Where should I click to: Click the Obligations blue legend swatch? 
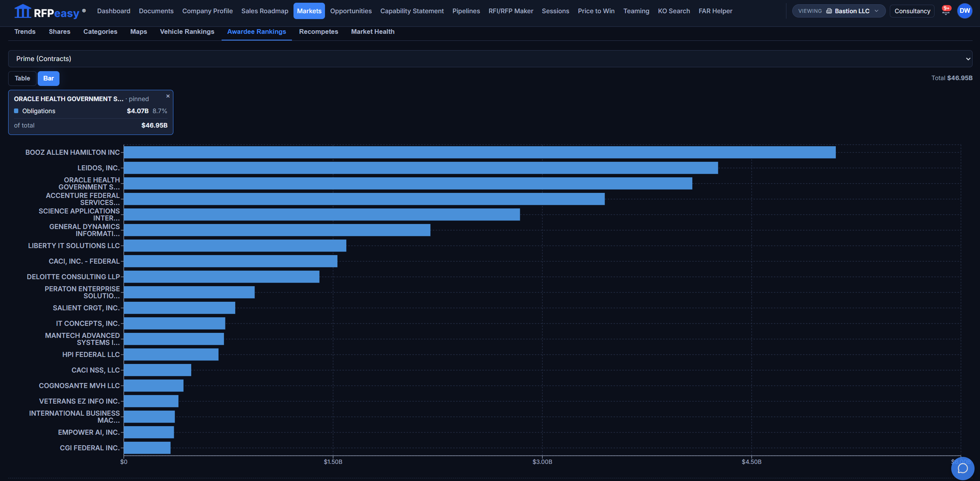16,111
